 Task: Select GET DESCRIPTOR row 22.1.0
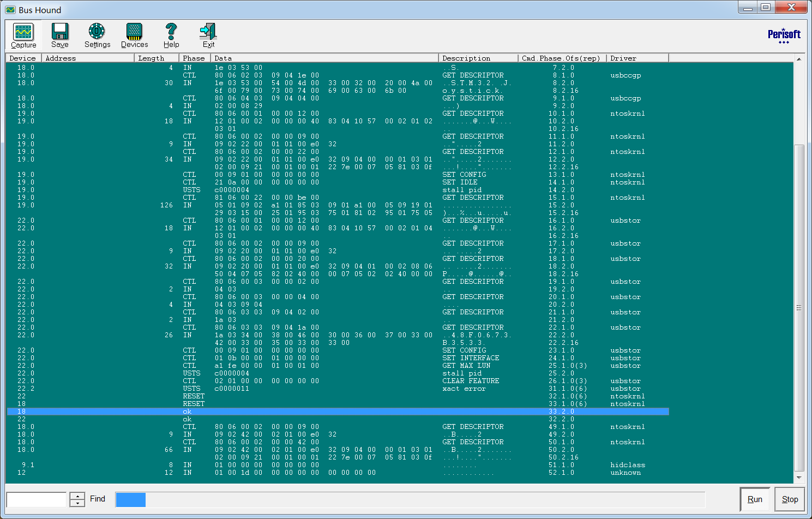click(338, 327)
